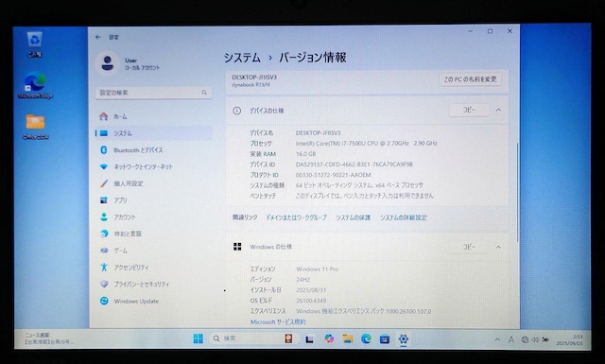The width and height of the screenshot is (605, 364).
Task: Open the Microsoft Edge desktop shortcut
Action: [x=35, y=85]
